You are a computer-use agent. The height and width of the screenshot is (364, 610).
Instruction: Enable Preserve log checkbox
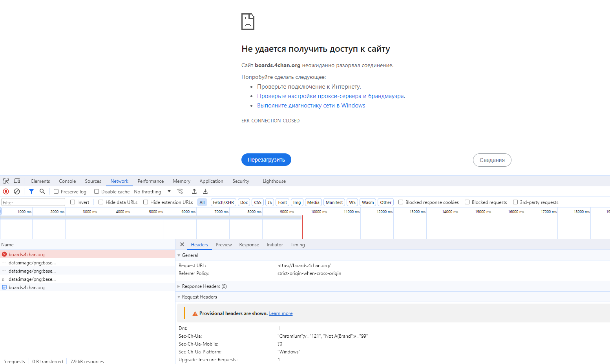coord(56,191)
